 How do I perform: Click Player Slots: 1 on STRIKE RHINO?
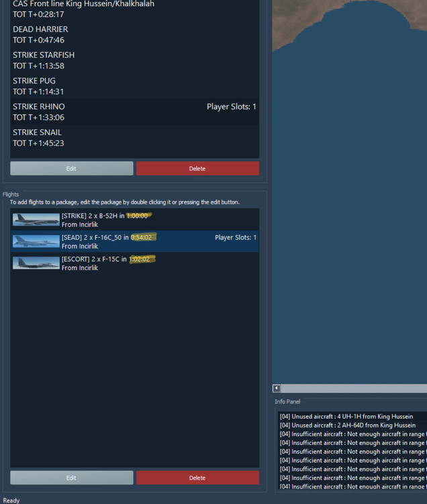click(231, 107)
